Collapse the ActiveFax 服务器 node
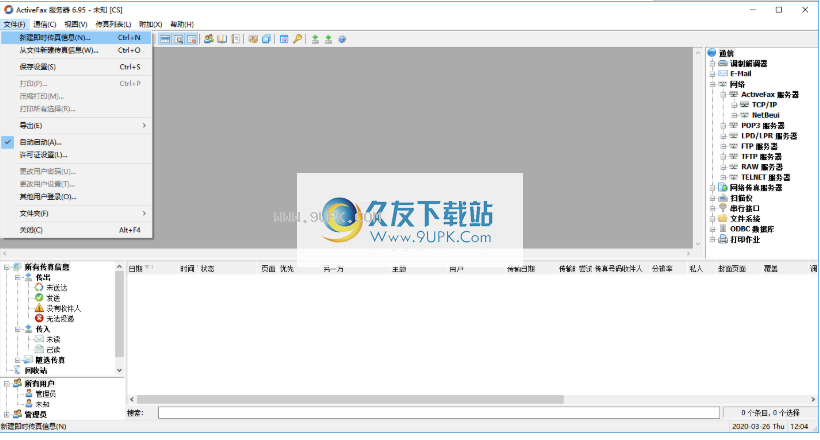Image resolution: width=820 pixels, height=440 pixels. point(723,95)
